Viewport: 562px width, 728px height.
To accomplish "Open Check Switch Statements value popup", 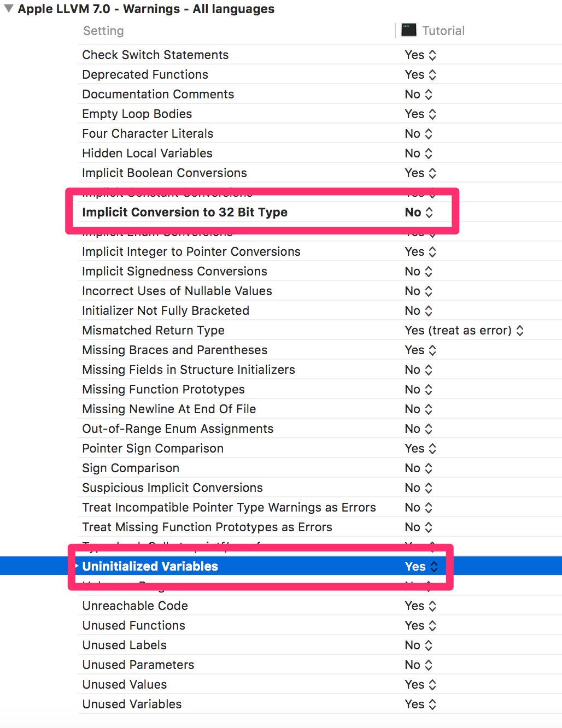I will pos(420,55).
